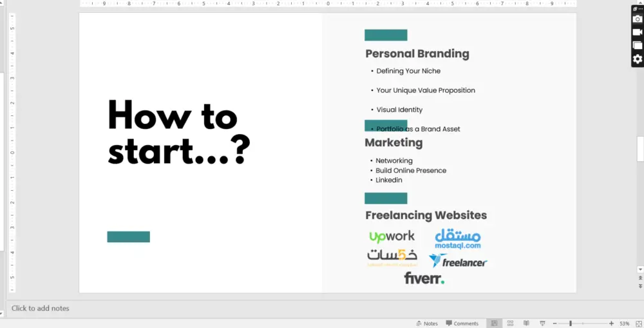Switch to Normal view in status bar
The height and width of the screenshot is (328, 644).
point(494,323)
